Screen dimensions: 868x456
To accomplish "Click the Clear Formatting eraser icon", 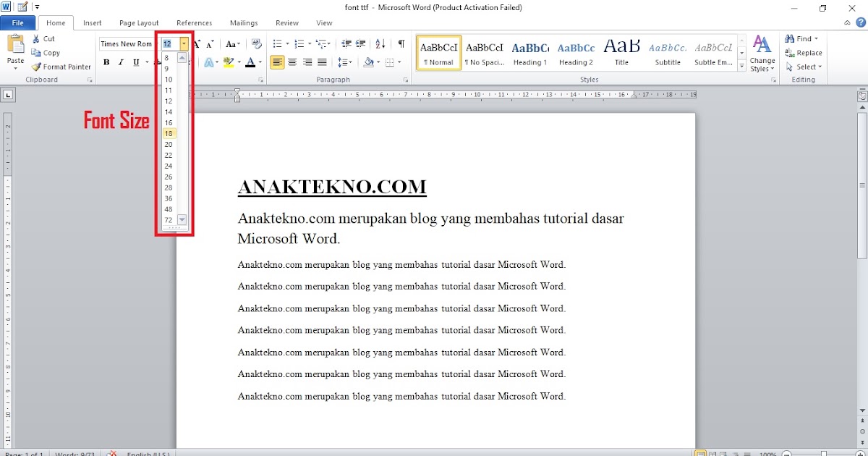I will coord(255,44).
